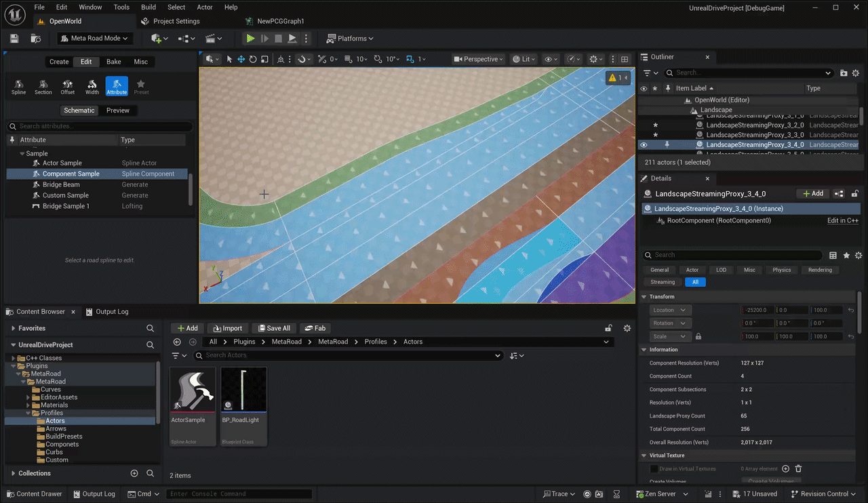Toggle the Scale lock icon

coord(698,336)
